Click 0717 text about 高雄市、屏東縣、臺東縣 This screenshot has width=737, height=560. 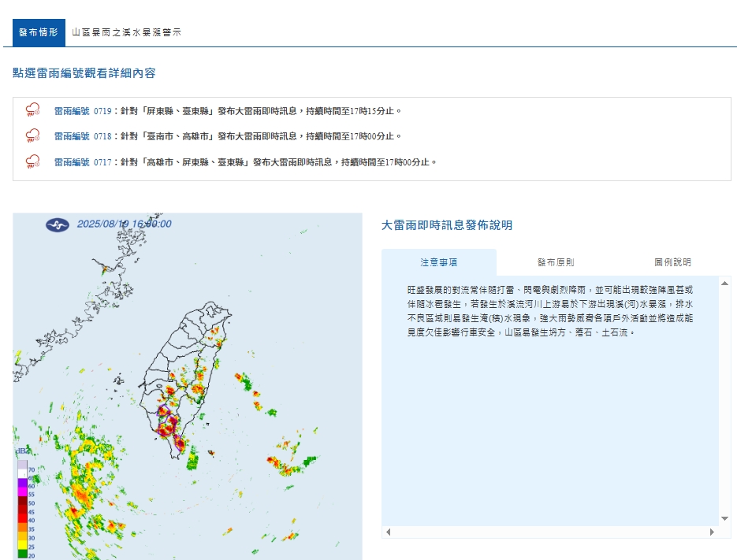click(x=278, y=162)
